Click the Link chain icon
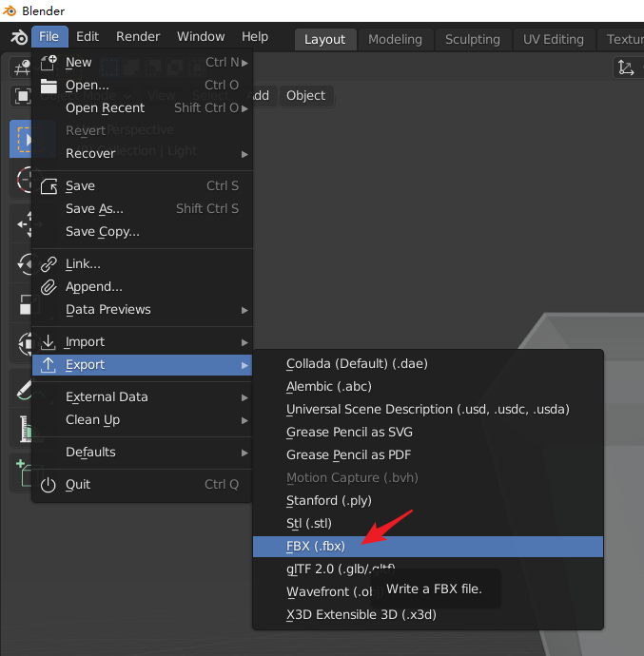The width and height of the screenshot is (644, 656). (49, 264)
